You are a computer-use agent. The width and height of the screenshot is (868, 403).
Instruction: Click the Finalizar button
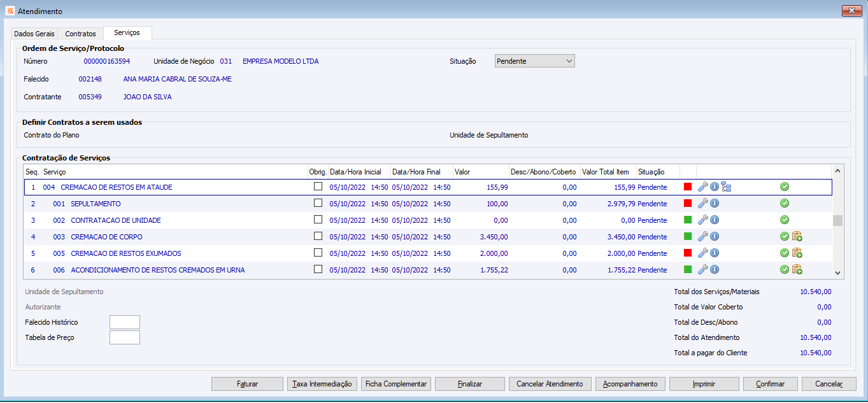[470, 384]
